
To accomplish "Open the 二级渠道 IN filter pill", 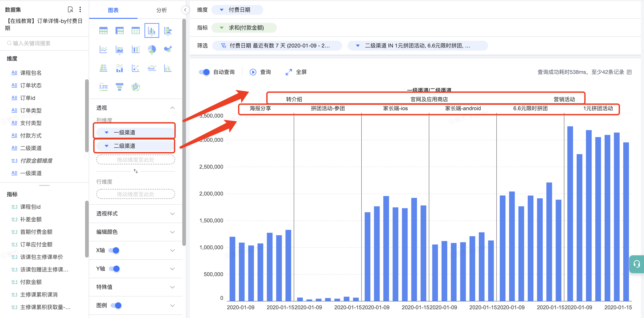I will (x=417, y=46).
